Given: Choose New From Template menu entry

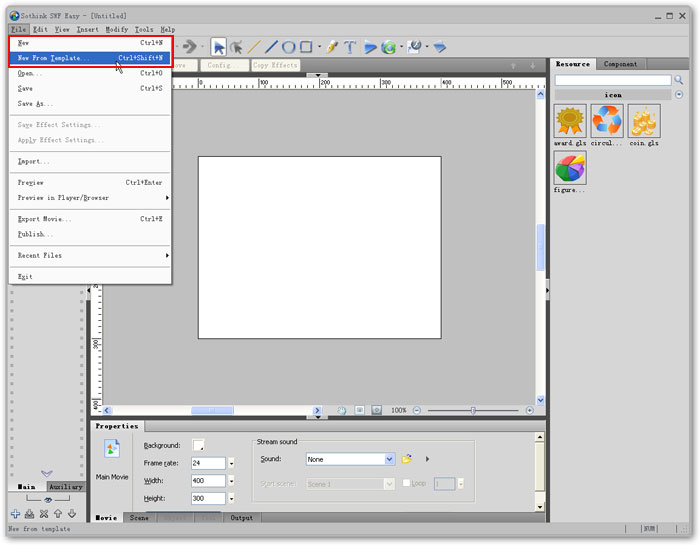Looking at the screenshot, I should [x=90, y=58].
